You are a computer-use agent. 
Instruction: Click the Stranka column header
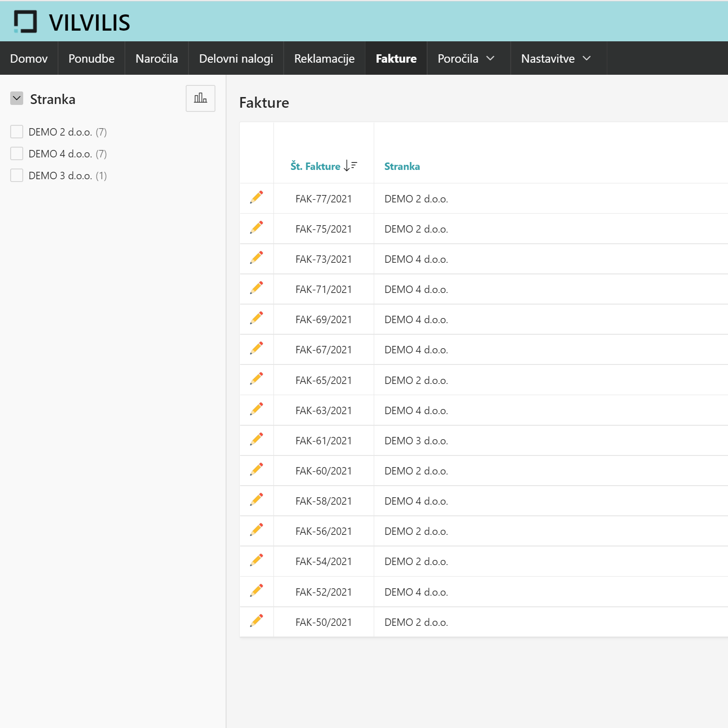click(402, 166)
